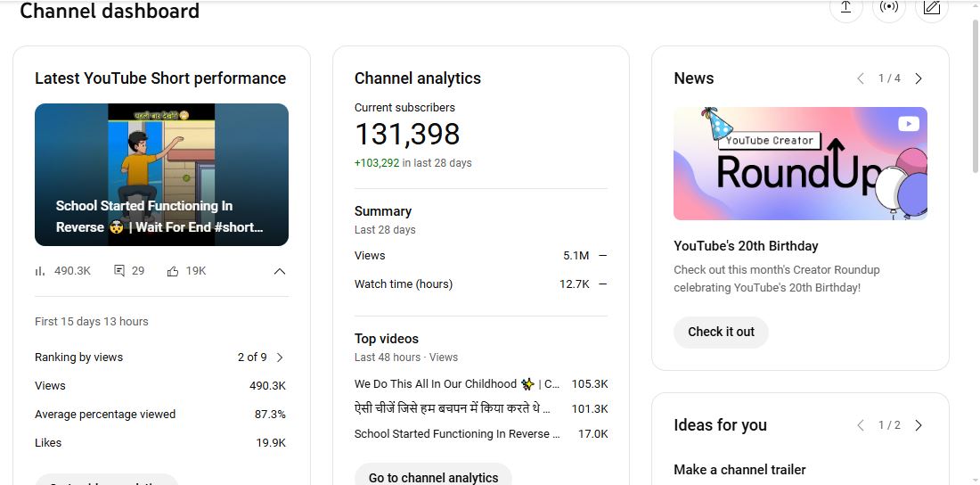Open the School Started Functioning Short thumbnail

[161, 175]
